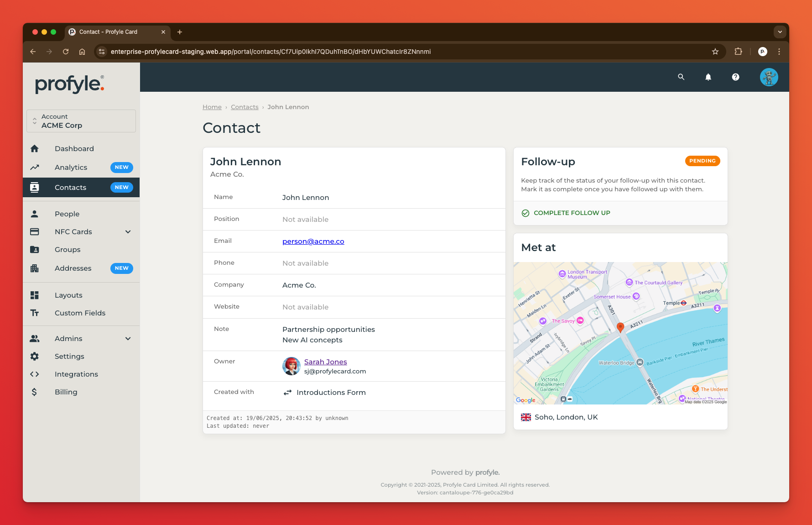Open the Analytics menu item

pos(81,167)
